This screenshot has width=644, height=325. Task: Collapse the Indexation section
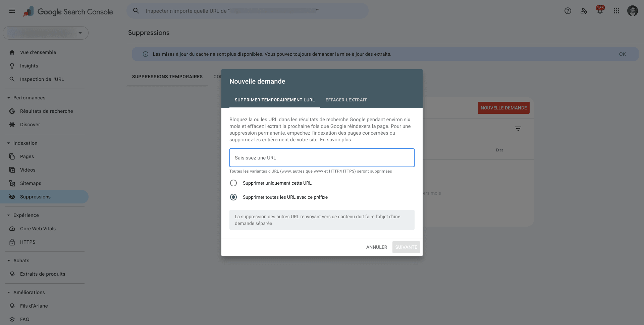coord(8,143)
